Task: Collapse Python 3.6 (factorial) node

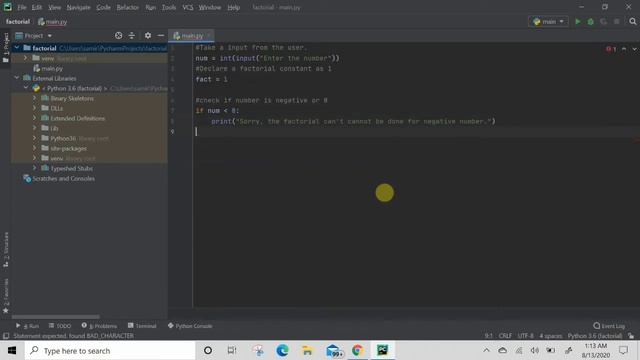Action: coord(26,88)
